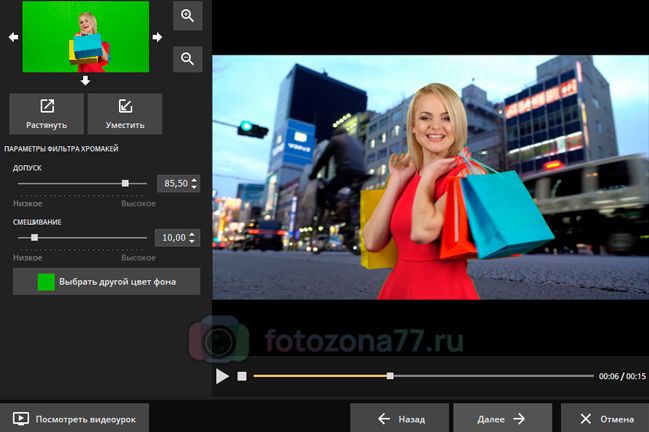Go back with the Назад button

(399, 419)
